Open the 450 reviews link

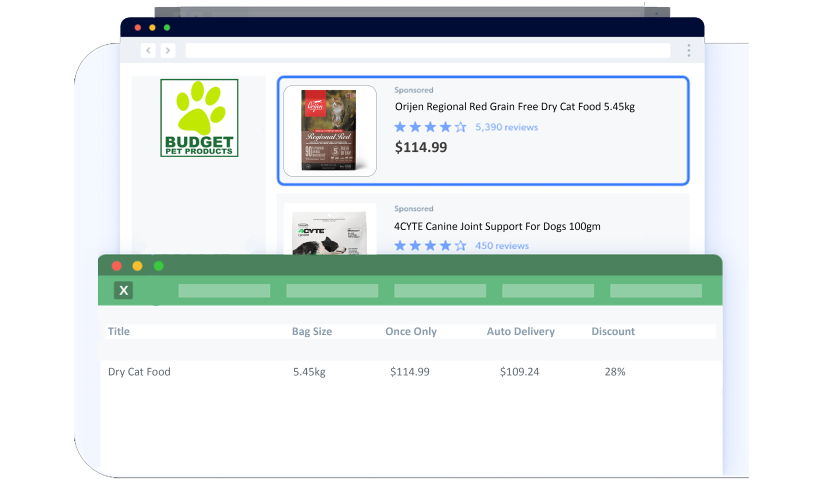(x=502, y=246)
